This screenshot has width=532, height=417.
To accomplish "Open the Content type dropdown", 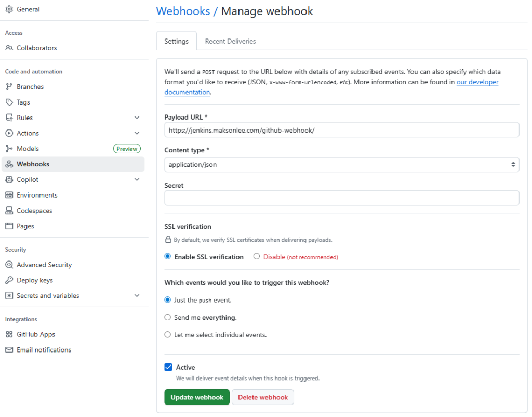I will (341, 164).
